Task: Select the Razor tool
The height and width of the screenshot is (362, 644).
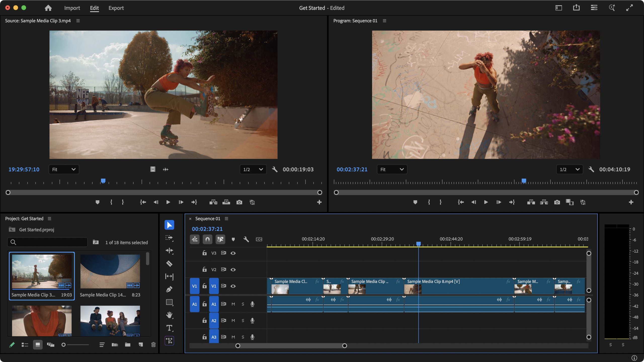Action: pyautogui.click(x=169, y=264)
